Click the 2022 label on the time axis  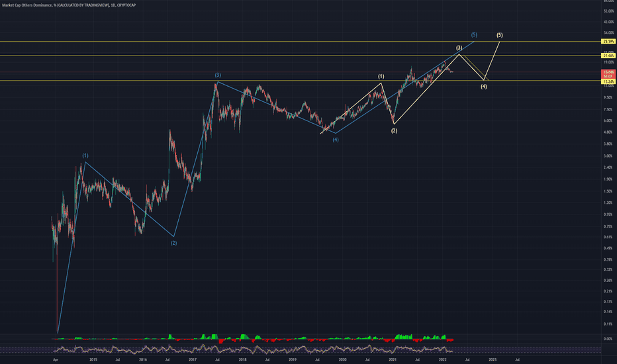442,359
